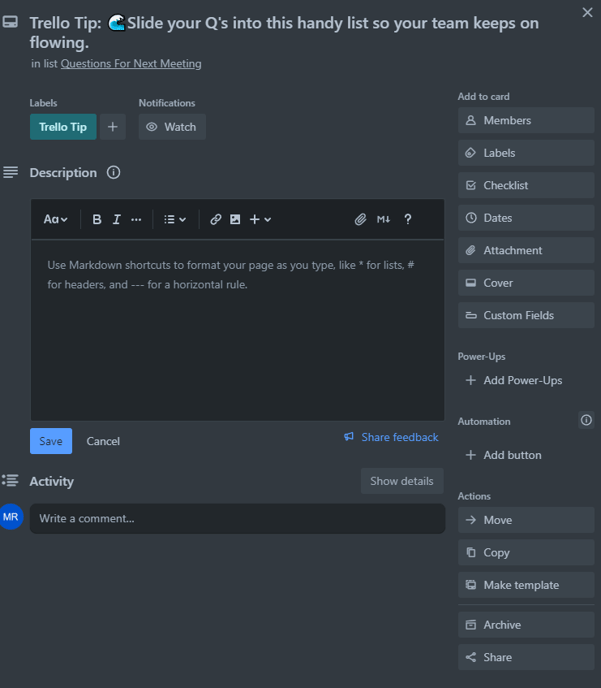This screenshot has height=688, width=601.
Task: Toggle bold formatting in description editor
Action: tap(97, 219)
